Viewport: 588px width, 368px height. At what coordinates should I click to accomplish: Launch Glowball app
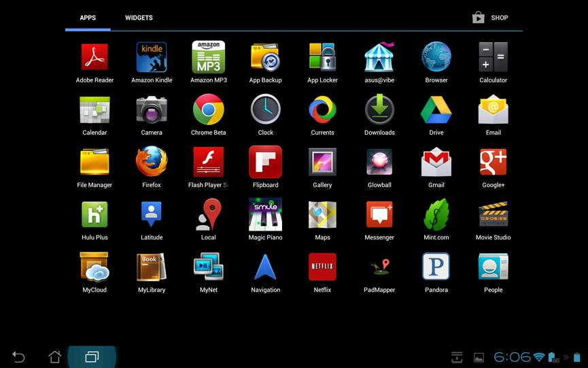pyautogui.click(x=379, y=162)
